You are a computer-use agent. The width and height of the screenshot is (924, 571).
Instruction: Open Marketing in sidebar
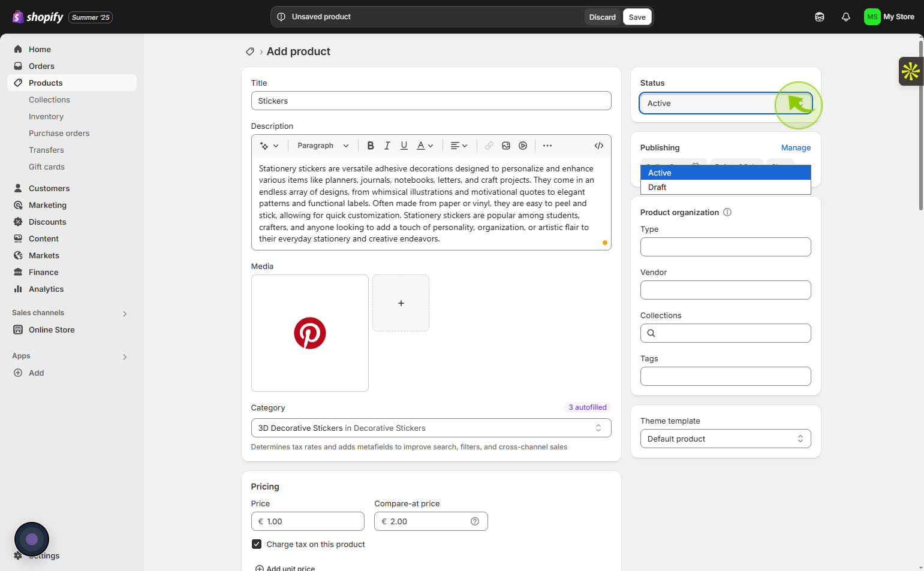point(72,205)
